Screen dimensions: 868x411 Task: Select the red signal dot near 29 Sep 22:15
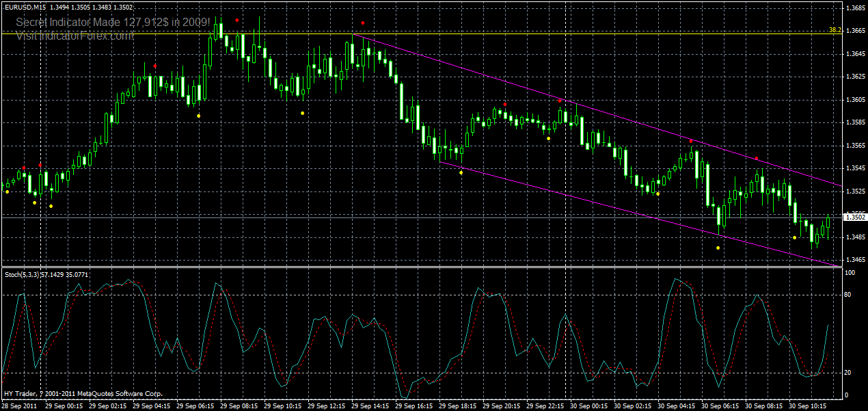pyautogui.click(x=560, y=101)
